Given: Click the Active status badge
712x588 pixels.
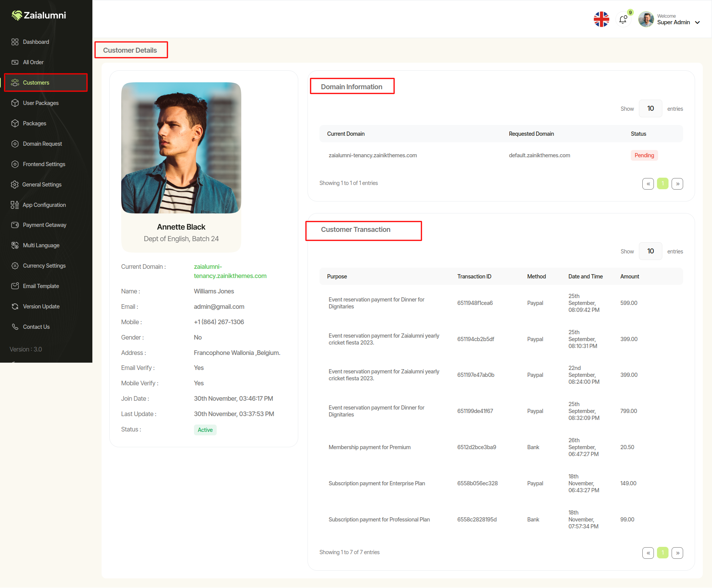Looking at the screenshot, I should 205,430.
